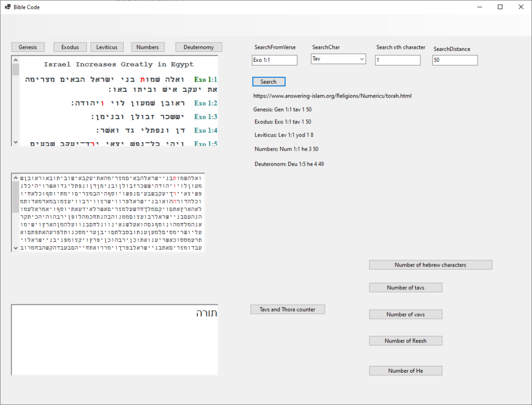Click the Number of He button
This screenshot has width=532, height=405.
pos(405,371)
